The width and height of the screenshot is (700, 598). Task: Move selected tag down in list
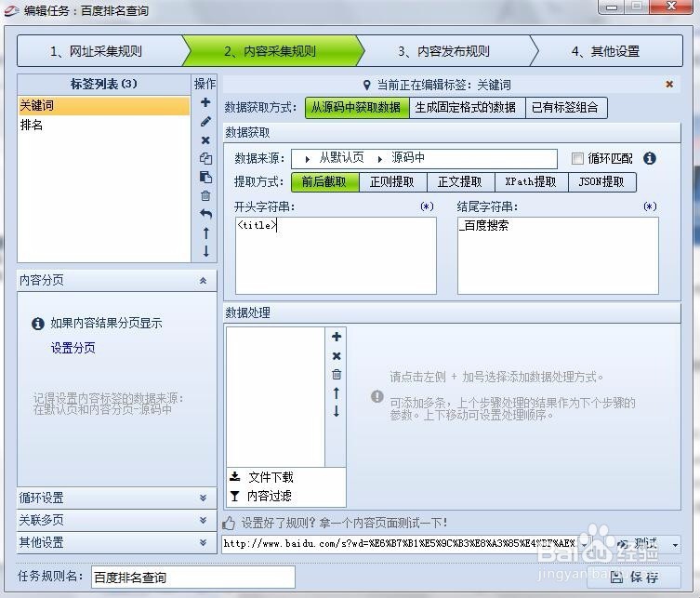[205, 251]
